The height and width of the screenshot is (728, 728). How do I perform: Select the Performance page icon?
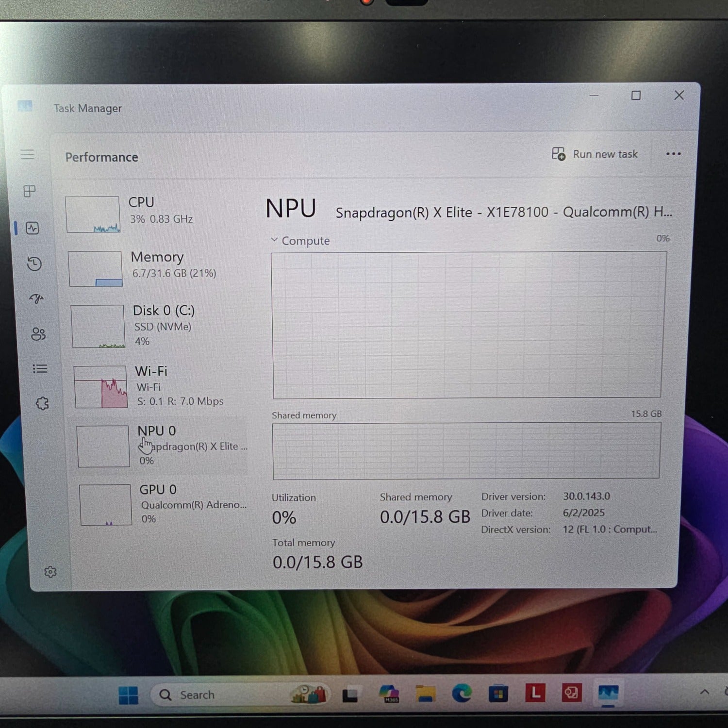[x=33, y=228]
